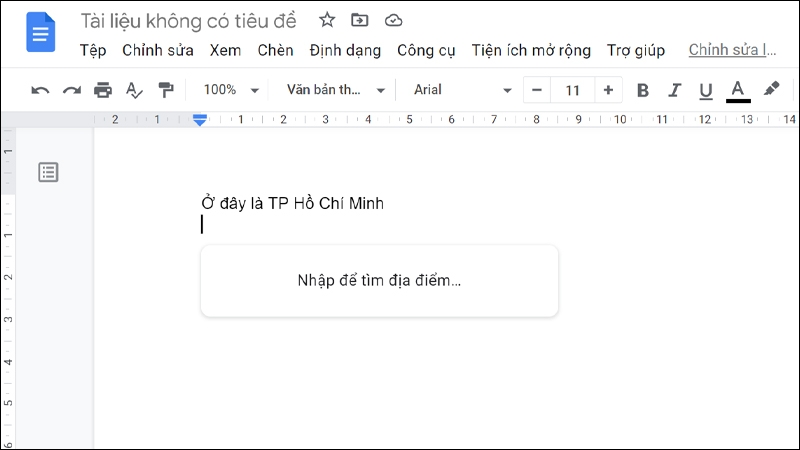The width and height of the screenshot is (800, 450).
Task: Open the Trợ giúp menu
Action: pyautogui.click(x=636, y=51)
